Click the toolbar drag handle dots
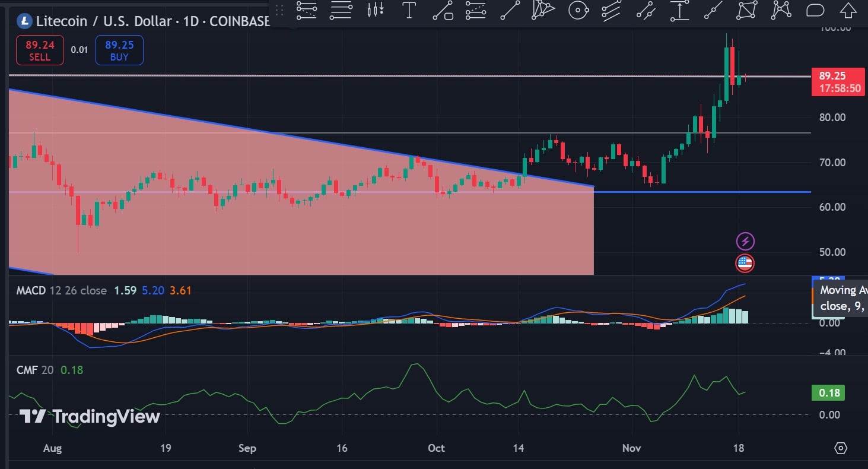 (279, 10)
